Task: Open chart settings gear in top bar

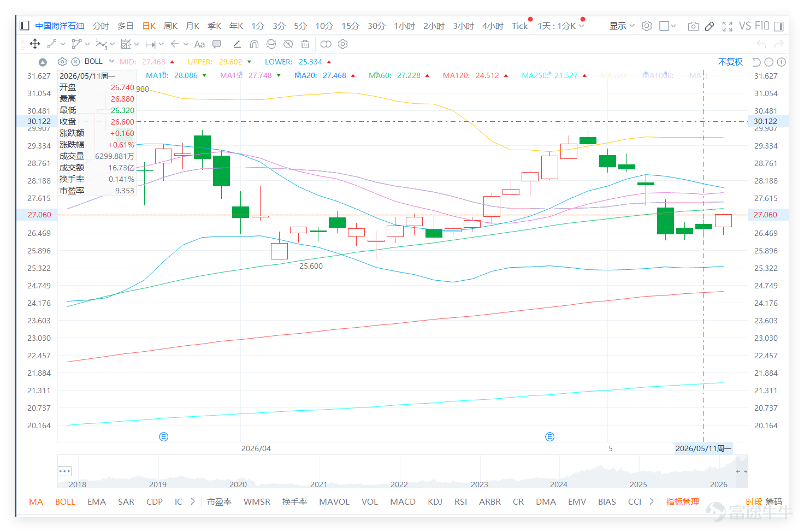Action: (647, 26)
